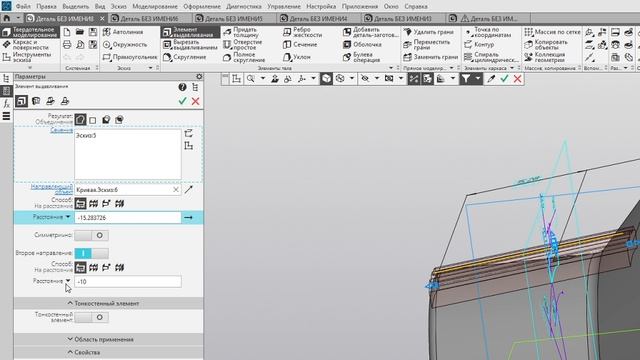Toggle the Второе направление switch
640x360 pixels.
[x=91, y=253]
